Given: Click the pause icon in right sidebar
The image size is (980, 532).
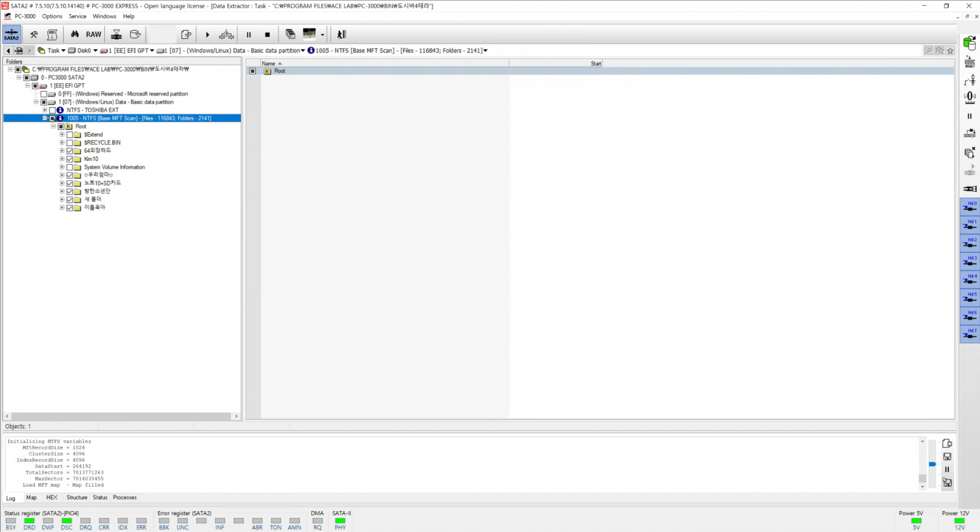Looking at the screenshot, I should 970,116.
